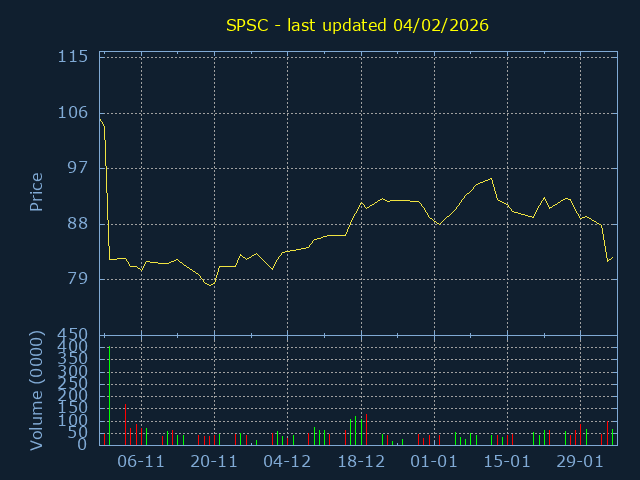The height and width of the screenshot is (480, 640).
Task: Click the 115 price axis tick label
Action: click(x=72, y=57)
